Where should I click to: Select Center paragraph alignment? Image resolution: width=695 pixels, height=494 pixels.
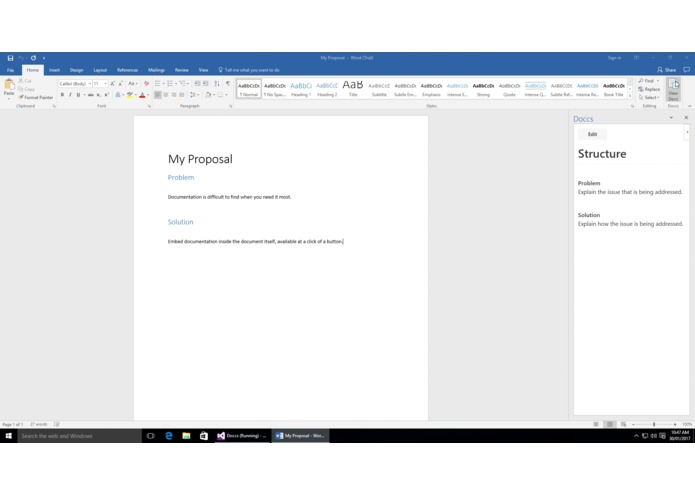tap(166, 95)
